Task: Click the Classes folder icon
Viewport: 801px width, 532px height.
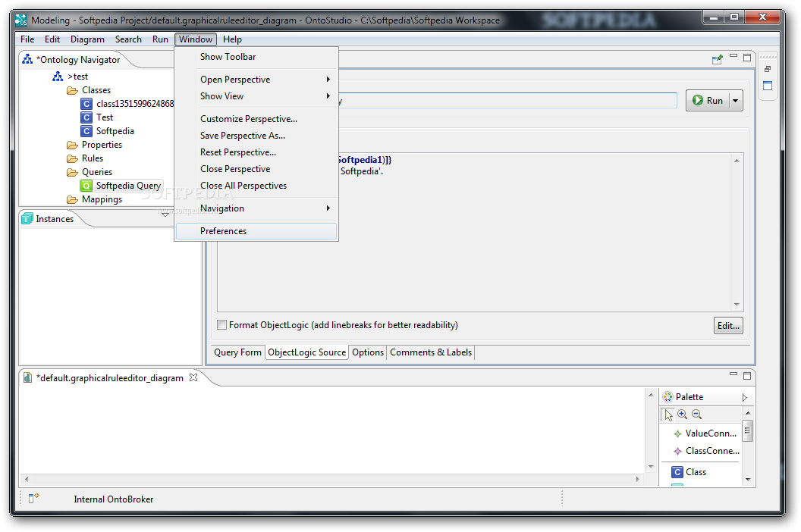Action: click(72, 90)
